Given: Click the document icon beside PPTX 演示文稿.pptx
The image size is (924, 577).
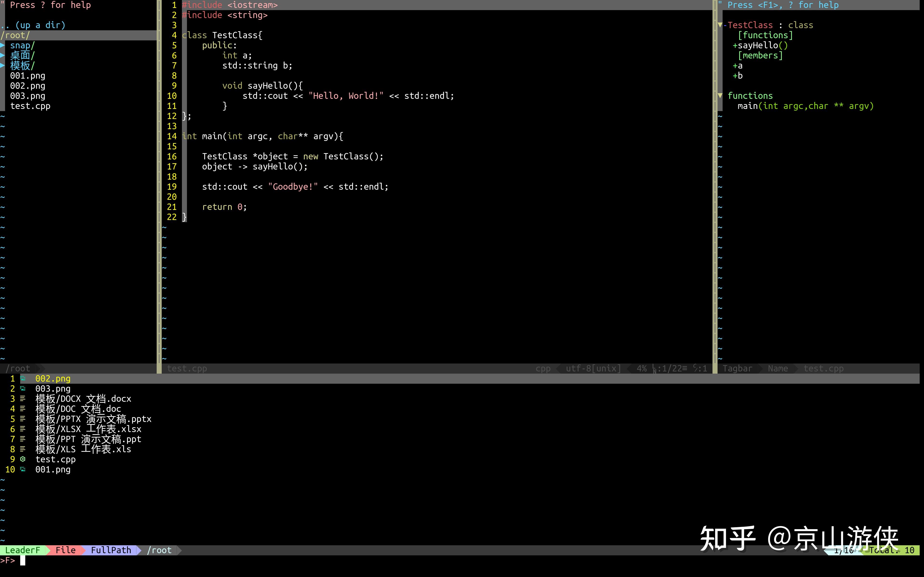Looking at the screenshot, I should coord(23,419).
